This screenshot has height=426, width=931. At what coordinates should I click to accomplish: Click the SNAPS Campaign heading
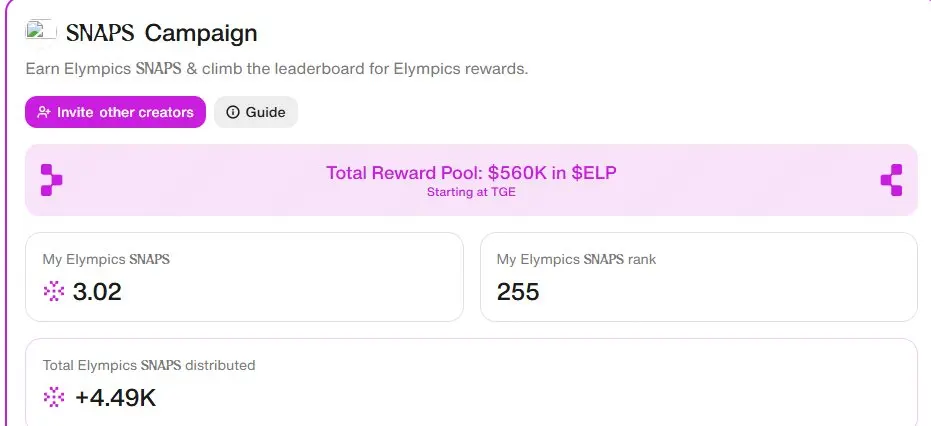point(162,33)
